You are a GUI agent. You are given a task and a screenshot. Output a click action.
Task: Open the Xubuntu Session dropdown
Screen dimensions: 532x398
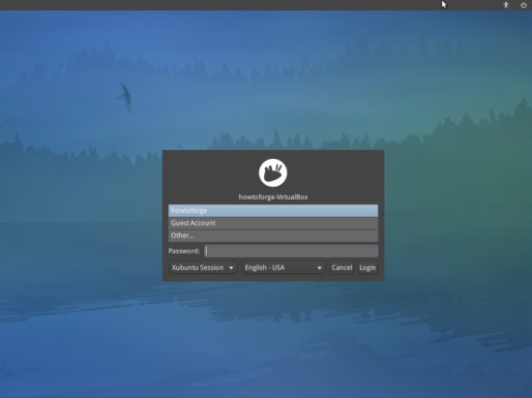(203, 267)
